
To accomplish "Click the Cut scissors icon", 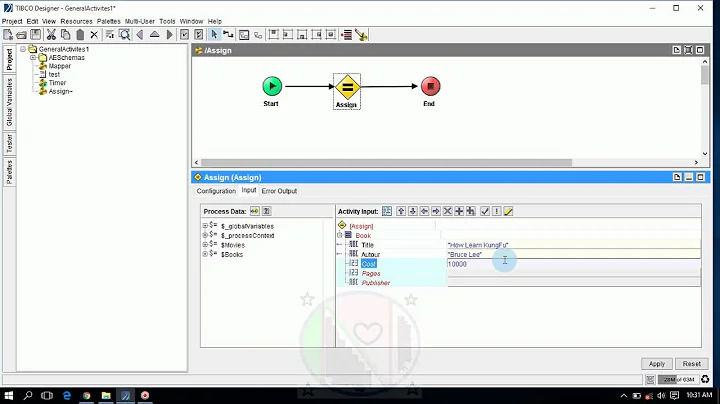I will (51, 34).
